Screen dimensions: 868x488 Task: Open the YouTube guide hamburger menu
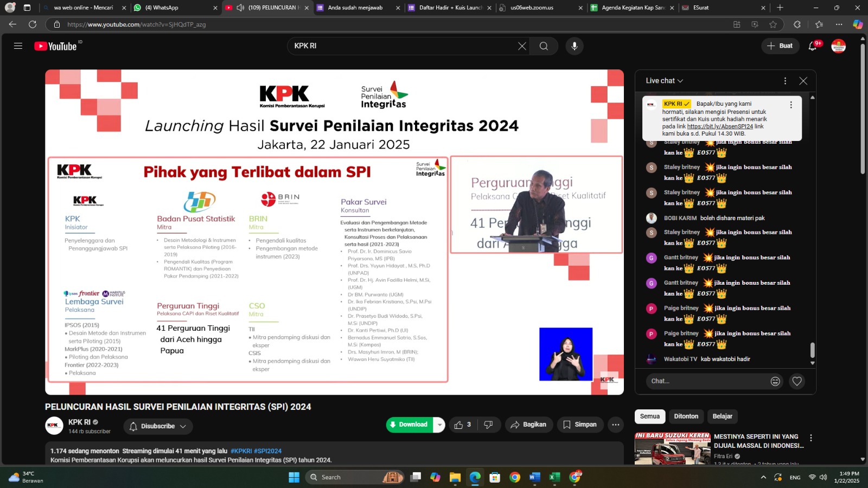[18, 46]
